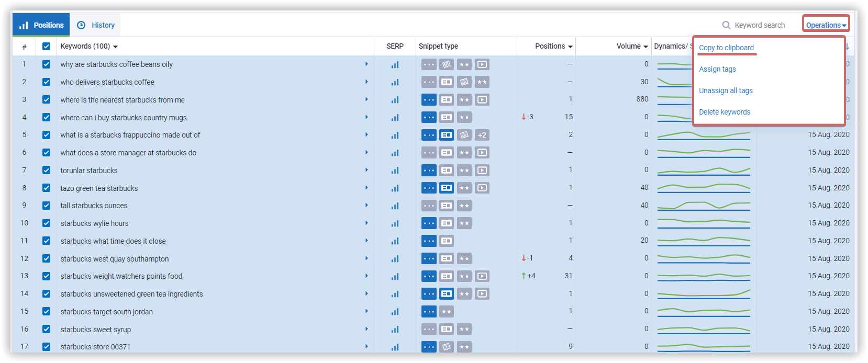Click book snippet icon in 'starbucks store 00371' row
Image resolution: width=868 pixels, height=363 pixels.
point(447,347)
